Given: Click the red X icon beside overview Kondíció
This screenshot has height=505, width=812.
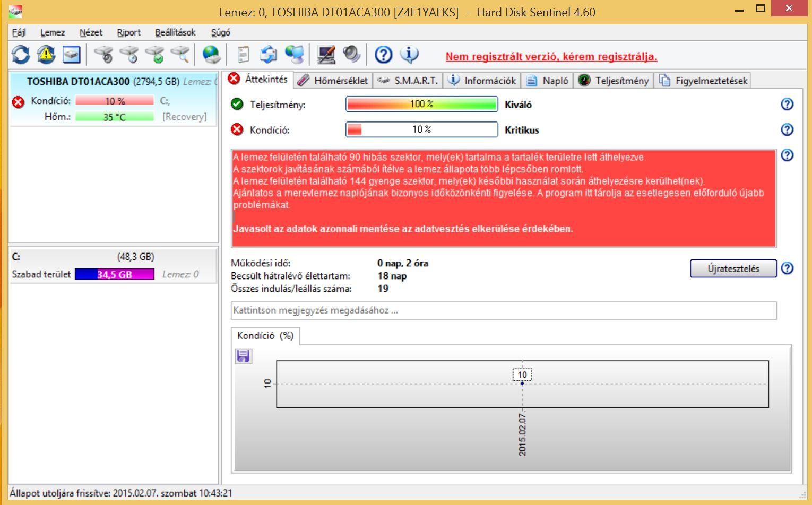Looking at the screenshot, I should pyautogui.click(x=237, y=129).
